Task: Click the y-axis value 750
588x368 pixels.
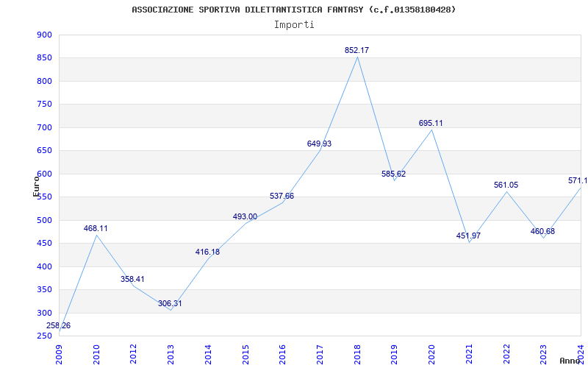Action: (44, 105)
